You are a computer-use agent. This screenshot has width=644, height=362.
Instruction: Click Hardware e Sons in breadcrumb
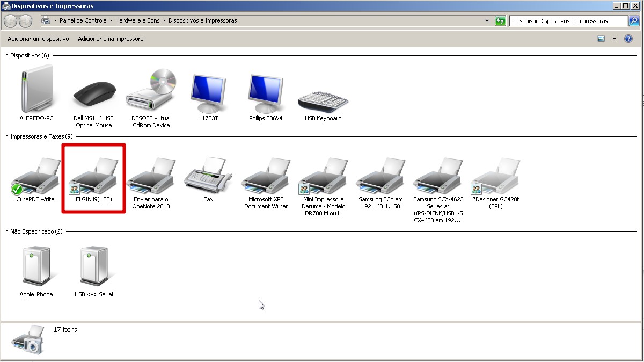(x=137, y=21)
